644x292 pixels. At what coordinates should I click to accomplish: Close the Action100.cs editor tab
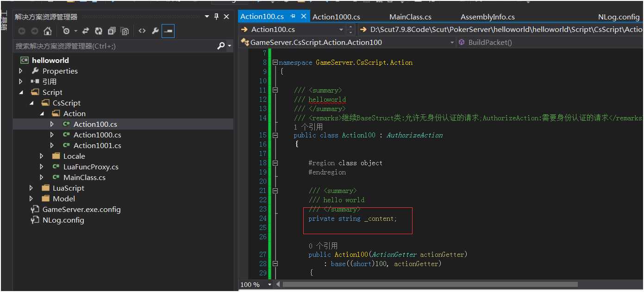click(x=304, y=16)
